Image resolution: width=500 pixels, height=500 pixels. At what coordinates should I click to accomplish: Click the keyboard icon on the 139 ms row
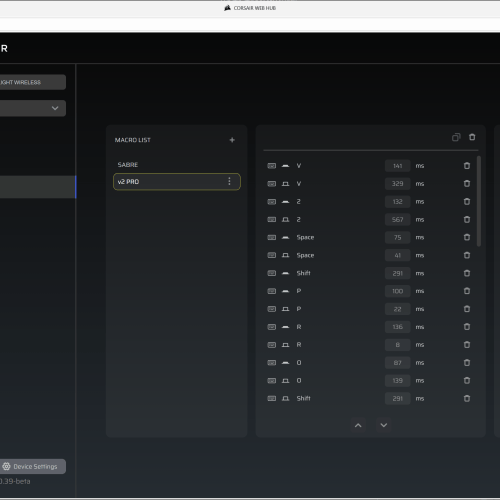(272, 380)
